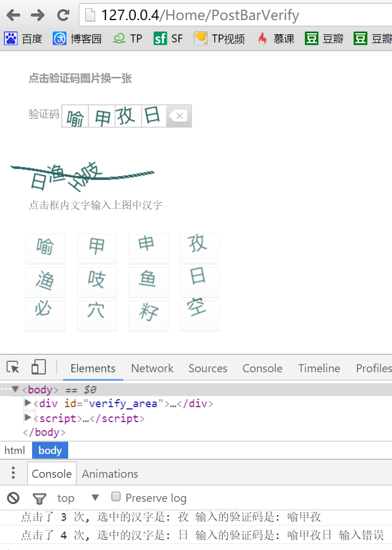Open the drawer three-dot menu
The width and height of the screenshot is (392, 550).
pyautogui.click(x=13, y=473)
